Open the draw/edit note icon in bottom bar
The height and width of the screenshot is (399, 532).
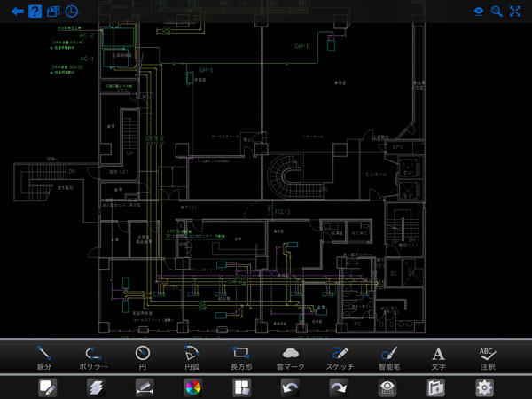click(x=48, y=387)
